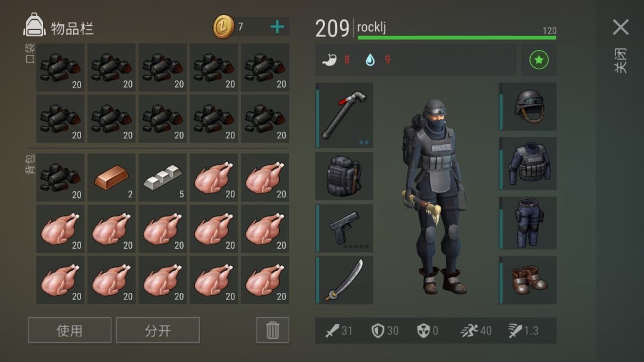Select the tactical pants slot
Screen dimensions: 644x362
[x=528, y=223]
